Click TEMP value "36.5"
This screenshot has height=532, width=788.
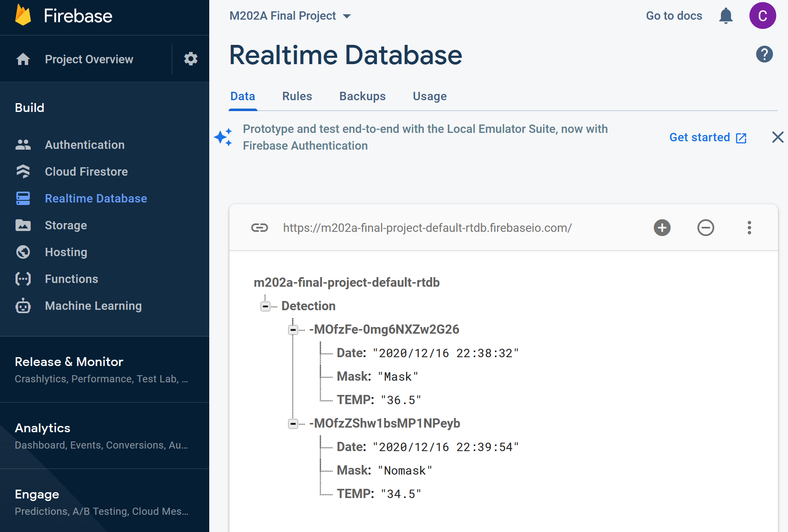pos(401,400)
